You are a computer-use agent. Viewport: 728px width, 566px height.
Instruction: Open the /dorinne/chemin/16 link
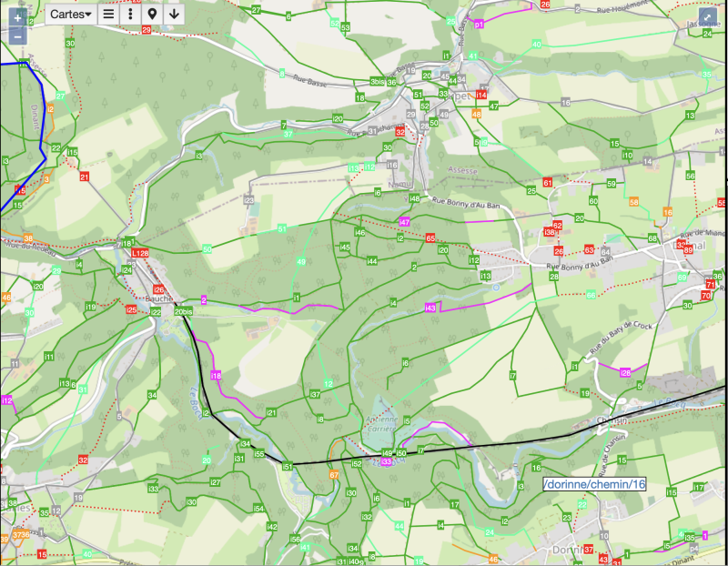(594, 485)
